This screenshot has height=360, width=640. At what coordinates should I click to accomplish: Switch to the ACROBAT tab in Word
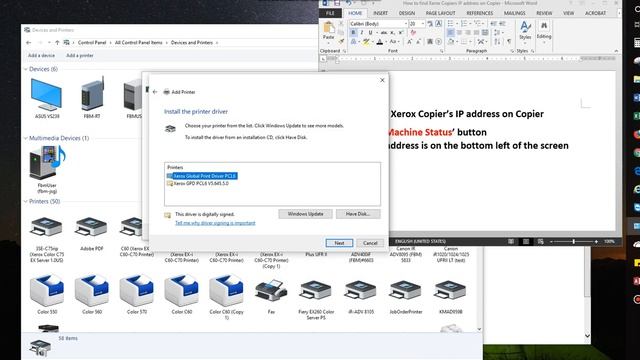pos(595,13)
